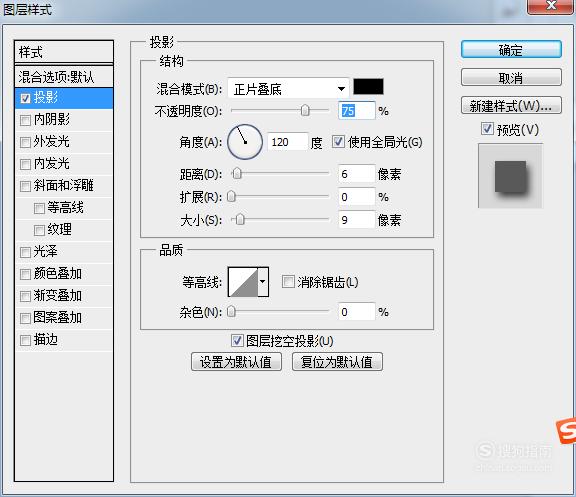
Task: Click the 取消 button
Action: tap(511, 78)
